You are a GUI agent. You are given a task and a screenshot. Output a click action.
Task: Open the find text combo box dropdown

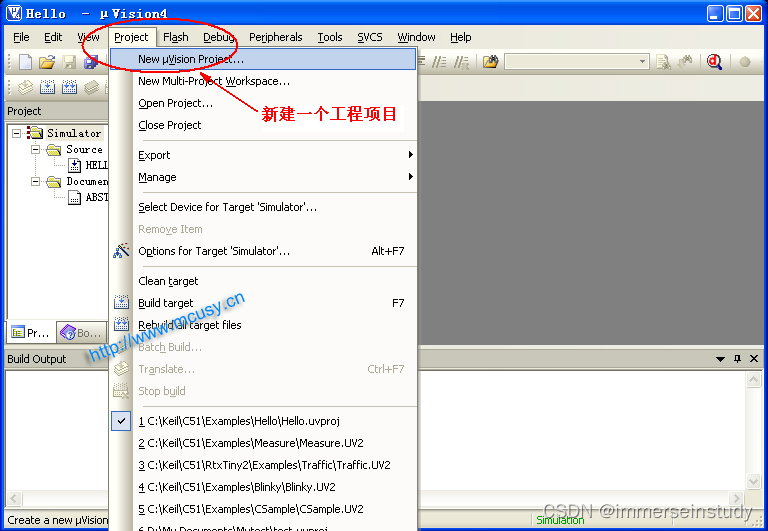pyautogui.click(x=642, y=62)
